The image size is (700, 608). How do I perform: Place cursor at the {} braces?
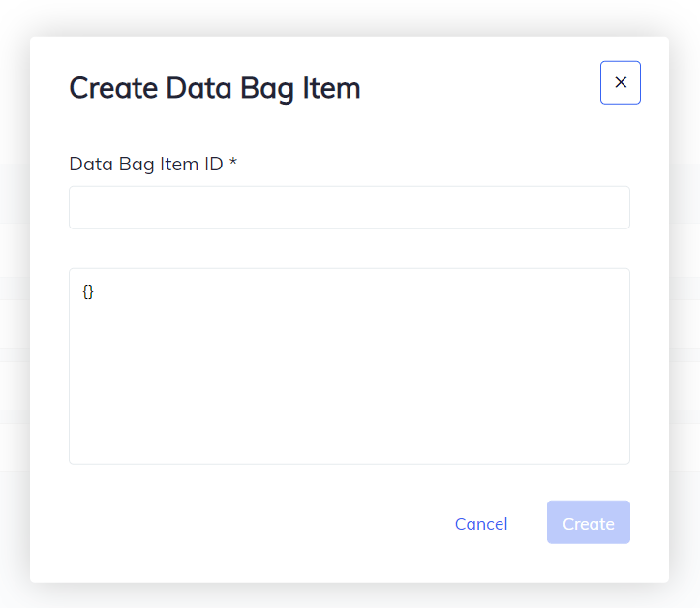pos(88,290)
